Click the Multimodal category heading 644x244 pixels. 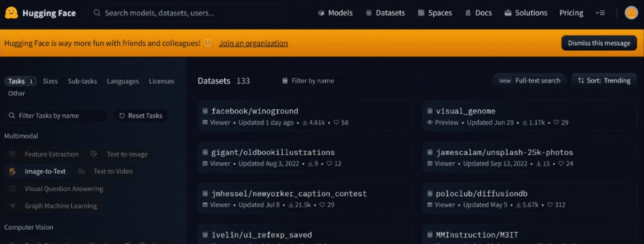[21, 136]
